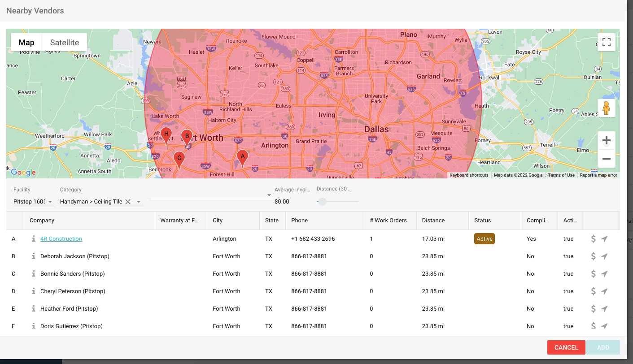Screen dimensions: 633x364
Task: Open info icon for Cheryl Peterson (Pitstop)
Action: click(x=34, y=291)
